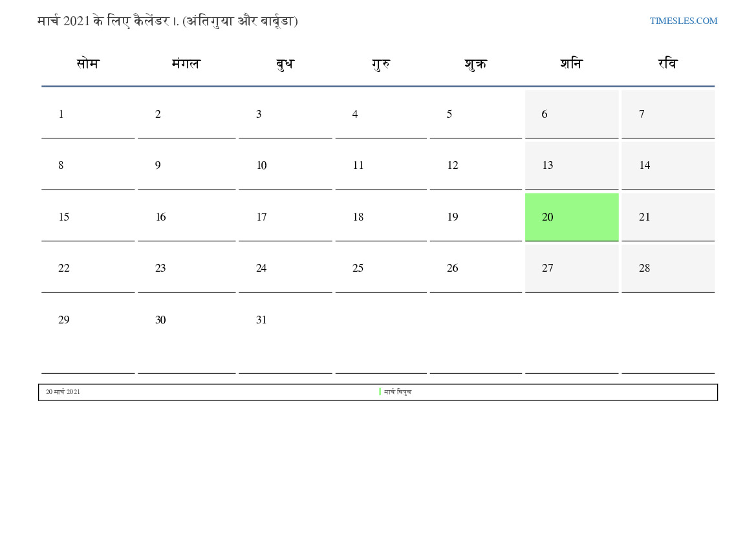Click the 20 मार्च 2021 footer text
The height and width of the screenshot is (535, 756).
(63, 392)
